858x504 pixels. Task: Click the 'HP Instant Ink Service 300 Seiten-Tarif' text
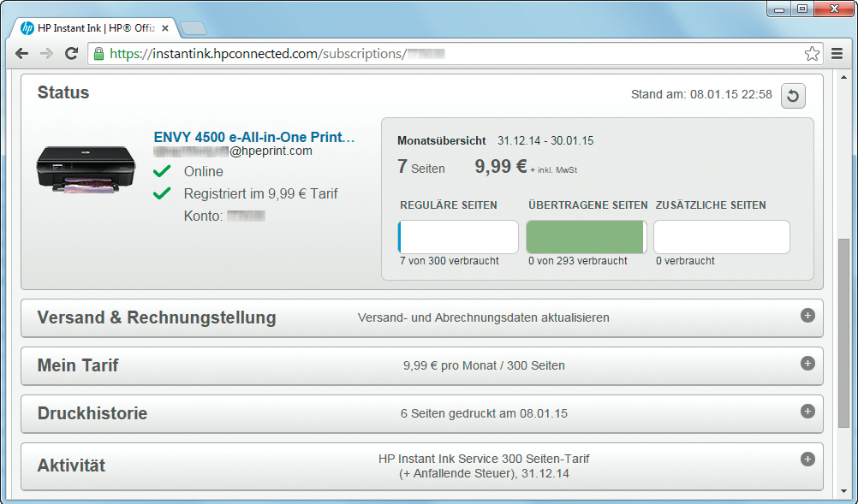[x=484, y=459]
